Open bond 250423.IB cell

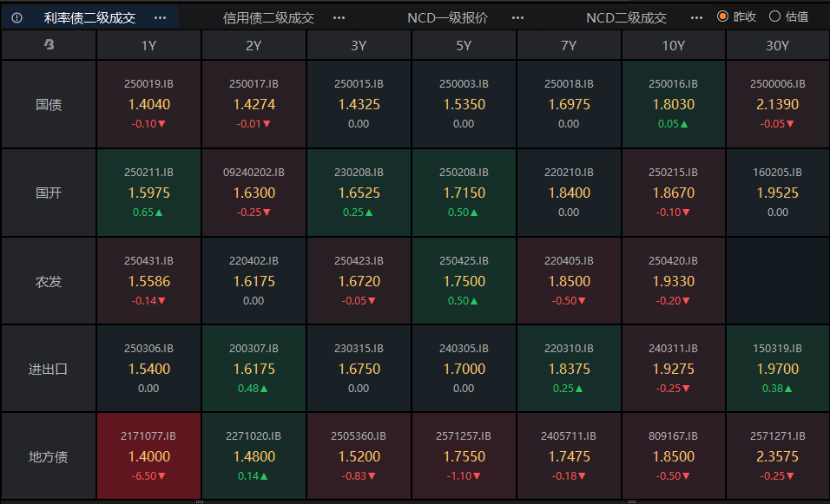(x=359, y=281)
